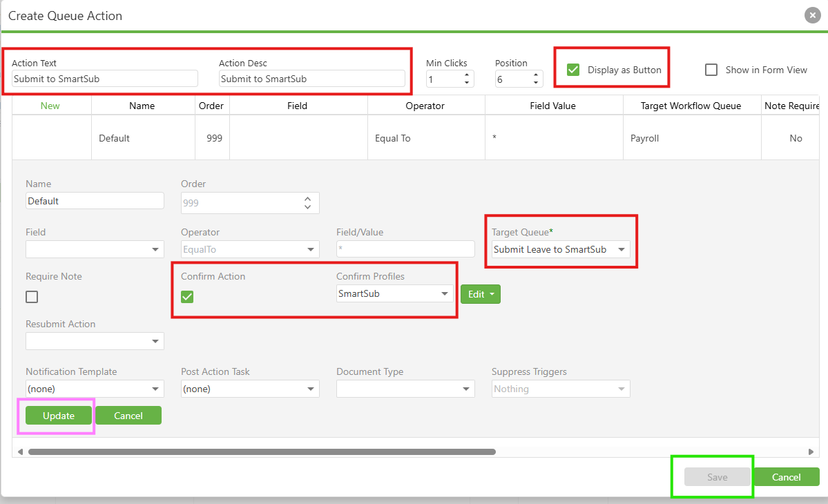This screenshot has height=504, width=828.
Task: Click the Payroll cell in grid
Action: click(x=692, y=138)
